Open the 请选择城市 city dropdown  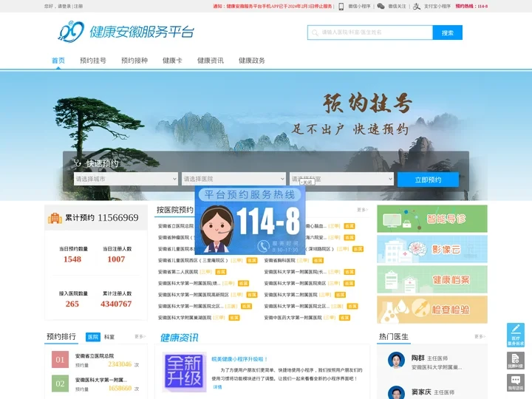(126, 179)
